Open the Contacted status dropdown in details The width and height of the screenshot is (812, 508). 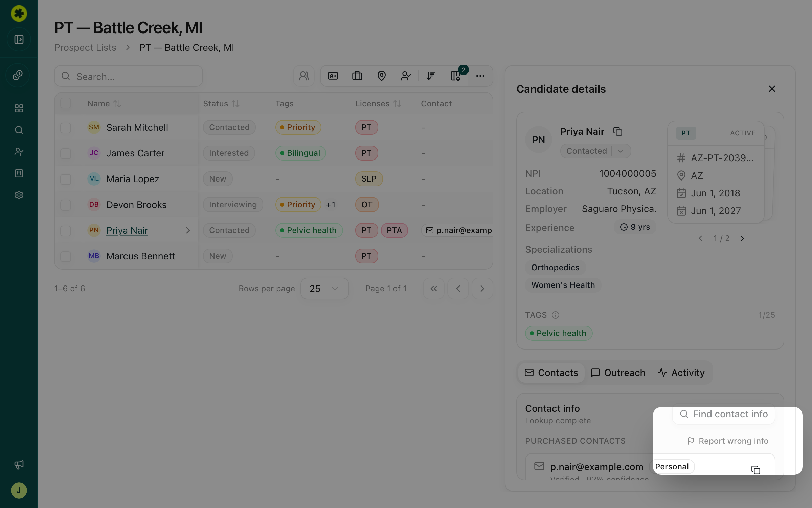coord(595,151)
